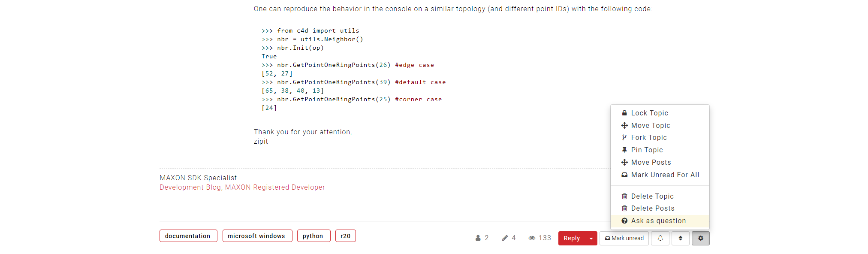Expand the Reply dropdown caret

(591, 238)
